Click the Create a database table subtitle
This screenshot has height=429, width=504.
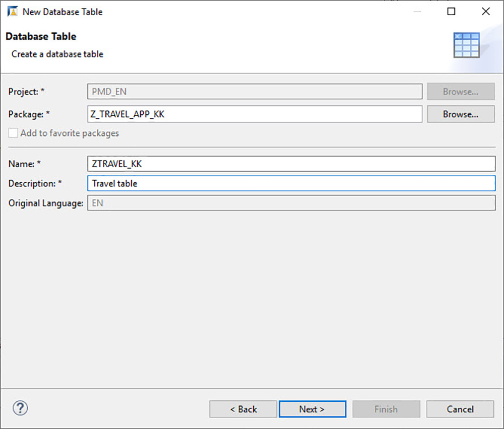(x=57, y=54)
